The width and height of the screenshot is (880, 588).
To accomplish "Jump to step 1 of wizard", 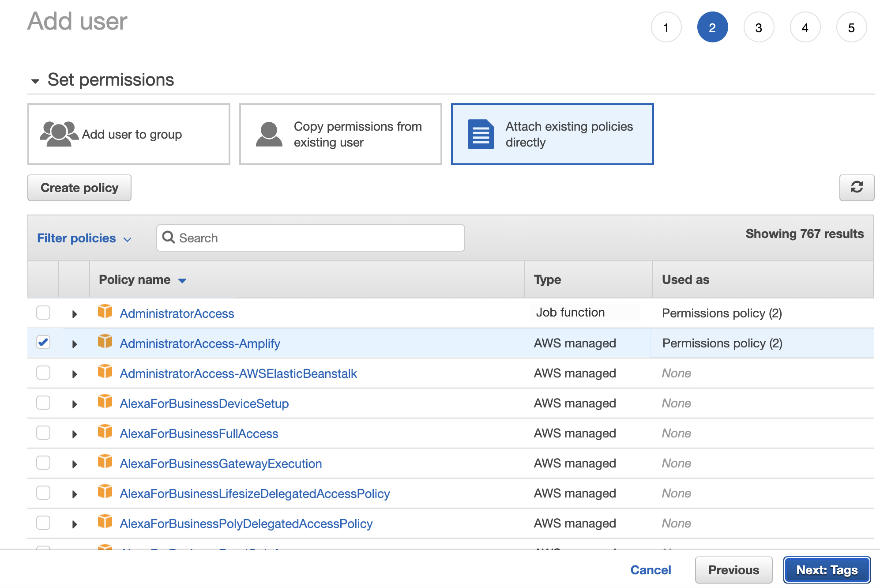I will click(x=666, y=27).
